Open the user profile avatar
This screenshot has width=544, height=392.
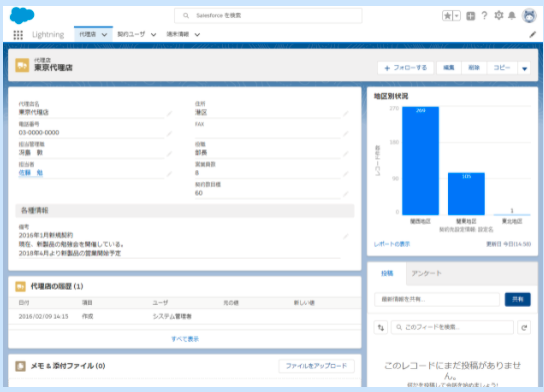click(529, 16)
